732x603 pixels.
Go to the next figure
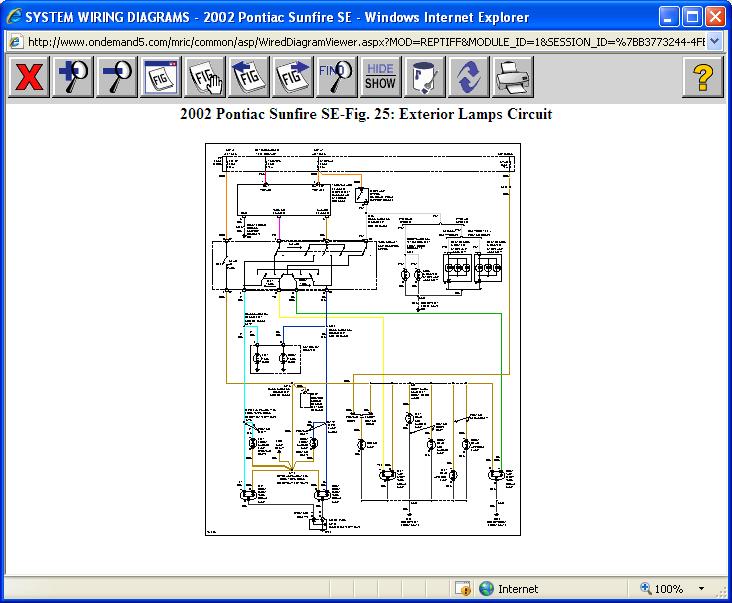[x=292, y=77]
